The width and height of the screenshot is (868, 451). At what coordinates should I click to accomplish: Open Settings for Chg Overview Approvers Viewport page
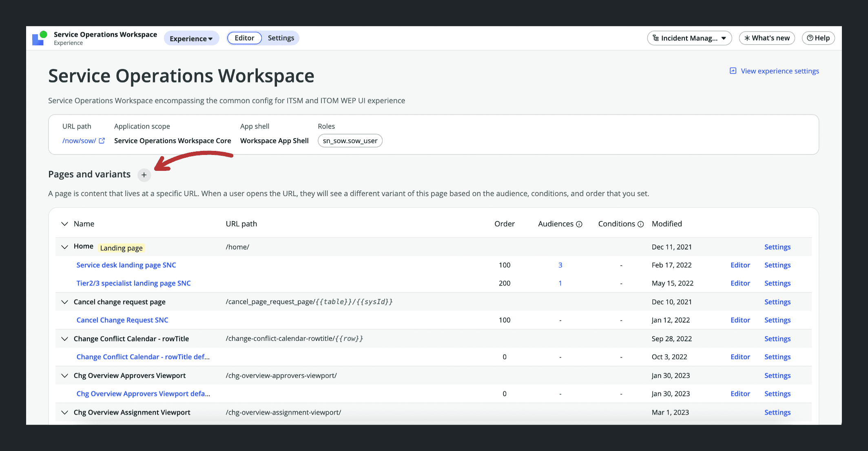pyautogui.click(x=777, y=376)
